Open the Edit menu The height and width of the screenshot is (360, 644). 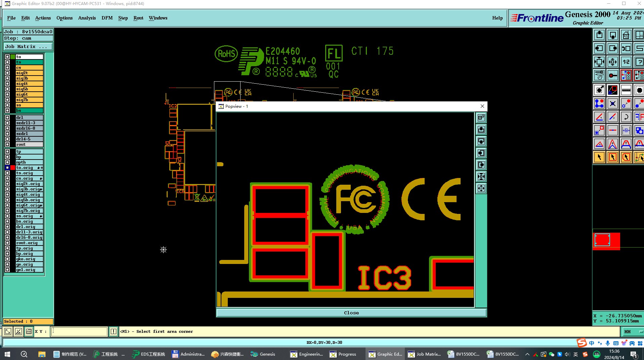[x=26, y=18]
